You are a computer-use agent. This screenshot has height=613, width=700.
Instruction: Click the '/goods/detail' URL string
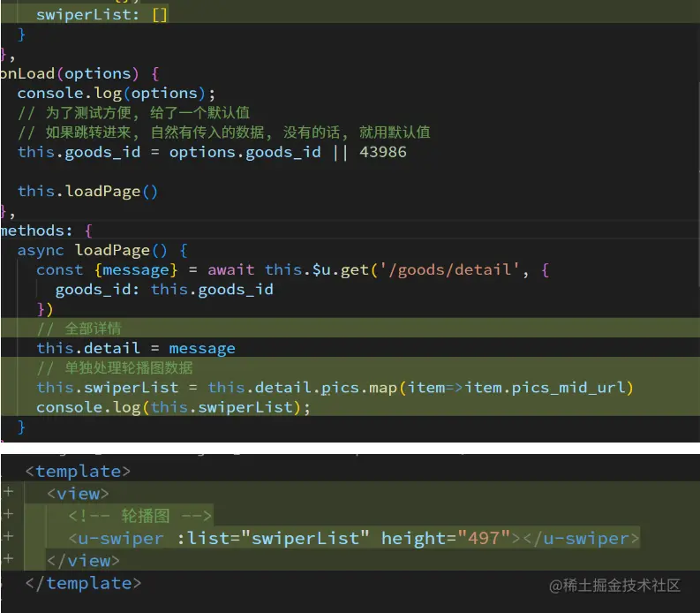click(449, 270)
